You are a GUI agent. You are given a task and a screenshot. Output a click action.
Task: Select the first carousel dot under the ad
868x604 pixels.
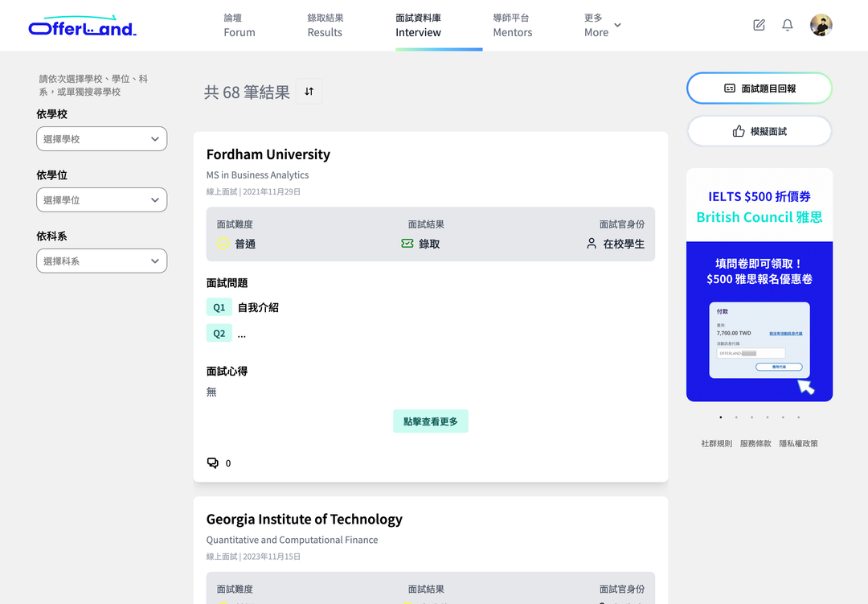[721, 417]
